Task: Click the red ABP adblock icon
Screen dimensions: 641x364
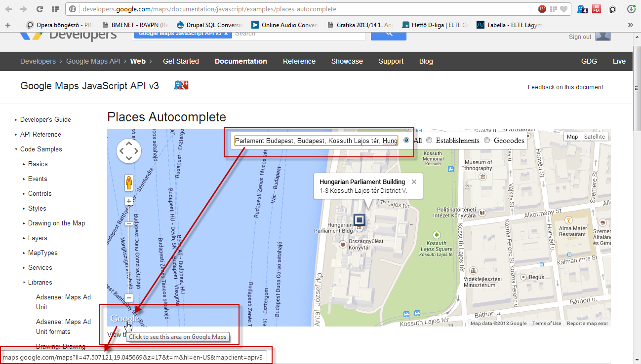Action: [542, 9]
